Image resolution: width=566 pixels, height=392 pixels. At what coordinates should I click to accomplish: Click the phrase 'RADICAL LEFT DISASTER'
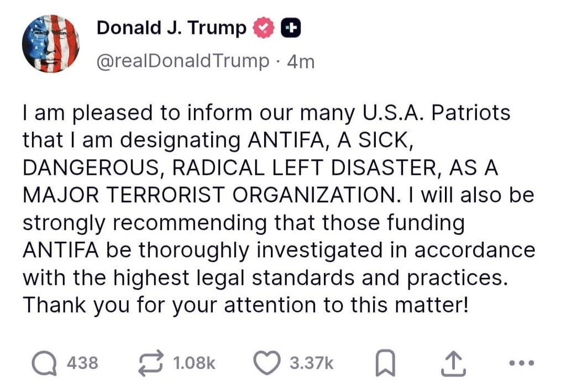pos(305,168)
